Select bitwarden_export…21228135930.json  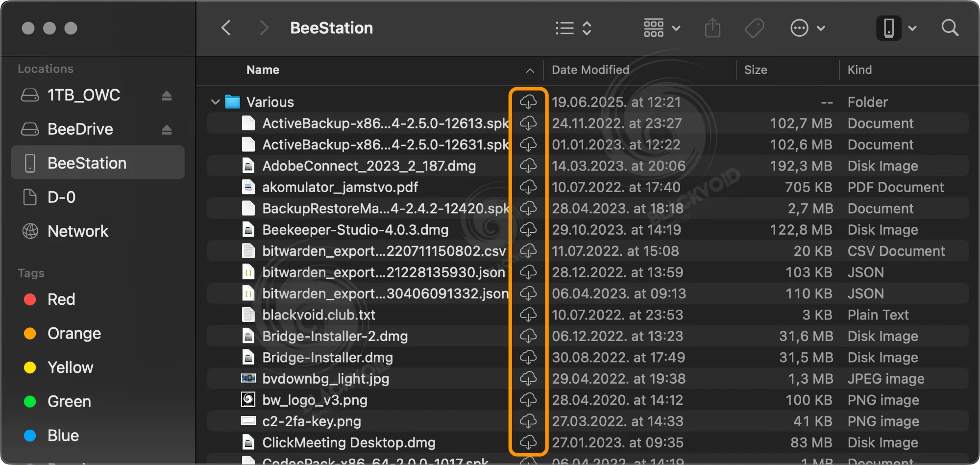pyautogui.click(x=384, y=272)
